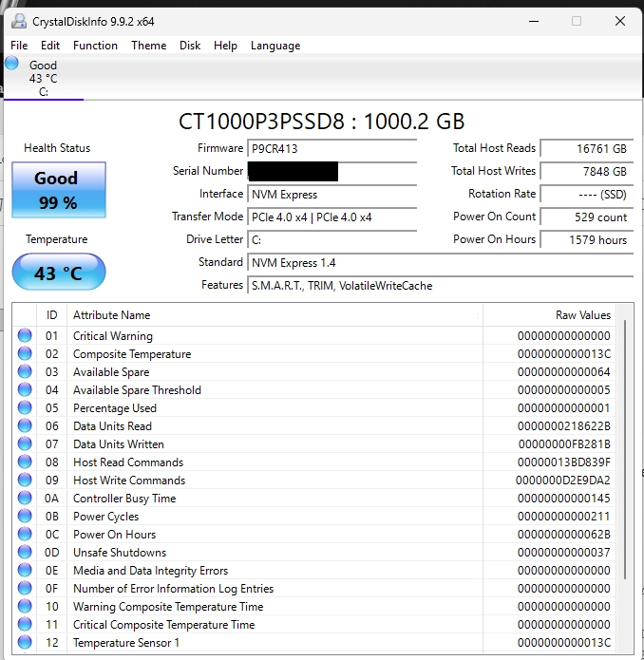Select the Critical Warning attribute name
This screenshot has height=660, width=644.
coord(113,336)
